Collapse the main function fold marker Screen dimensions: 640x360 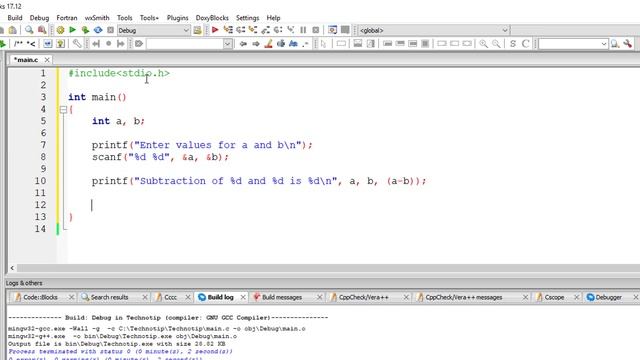[63, 109]
